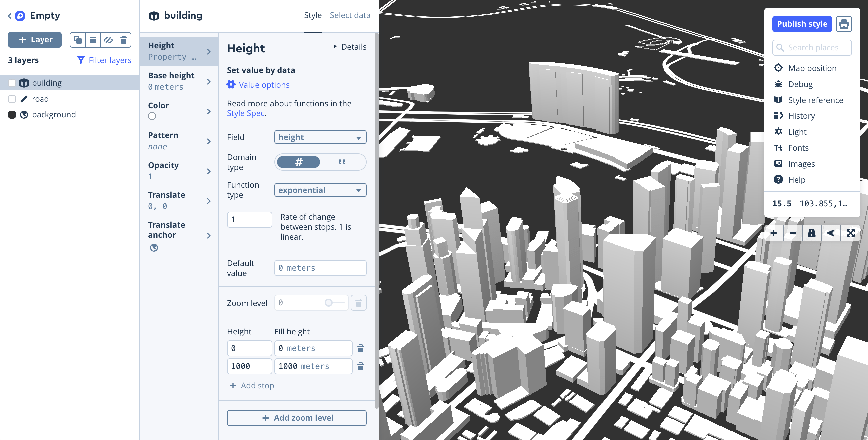Open the height field selector dropdown
Viewport: 868px width, 440px height.
point(320,137)
